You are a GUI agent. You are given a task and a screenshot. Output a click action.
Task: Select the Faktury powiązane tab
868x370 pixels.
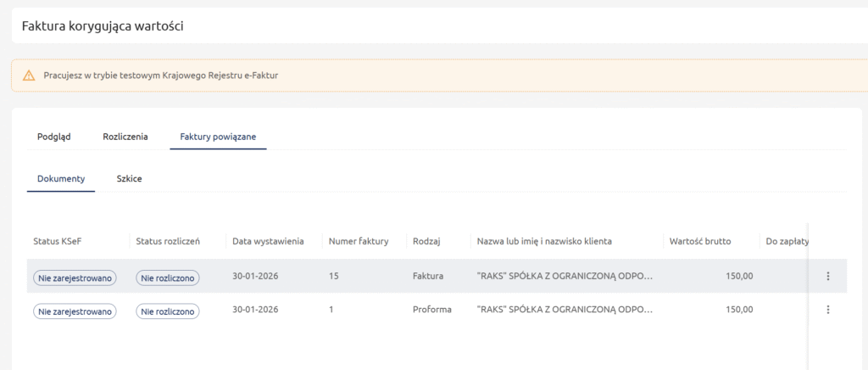(218, 136)
